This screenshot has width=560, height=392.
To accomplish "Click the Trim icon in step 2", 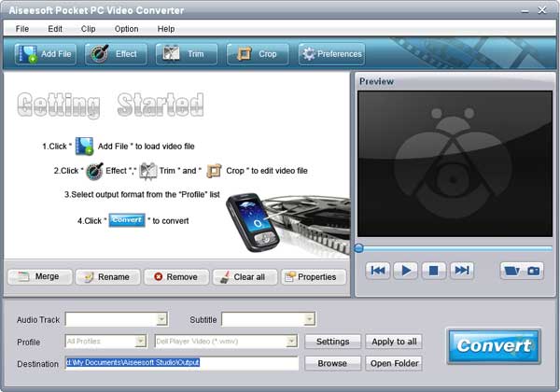I will 147,171.
